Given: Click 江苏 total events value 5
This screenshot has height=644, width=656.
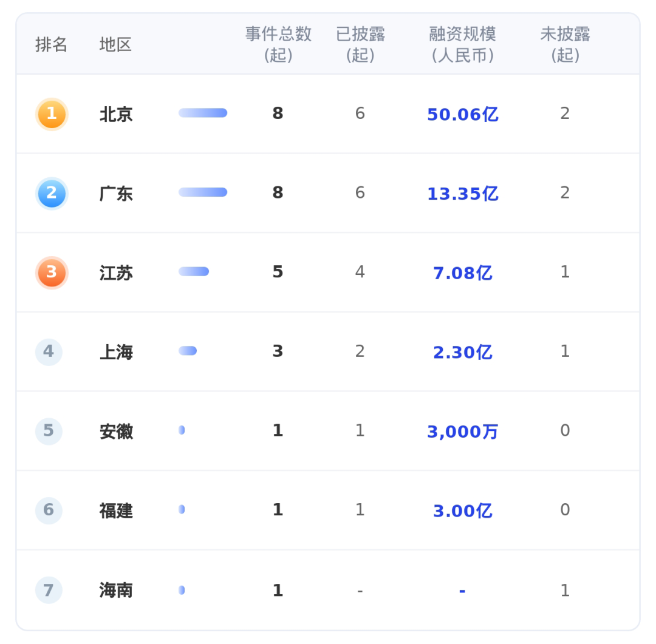Looking at the screenshot, I should (278, 271).
